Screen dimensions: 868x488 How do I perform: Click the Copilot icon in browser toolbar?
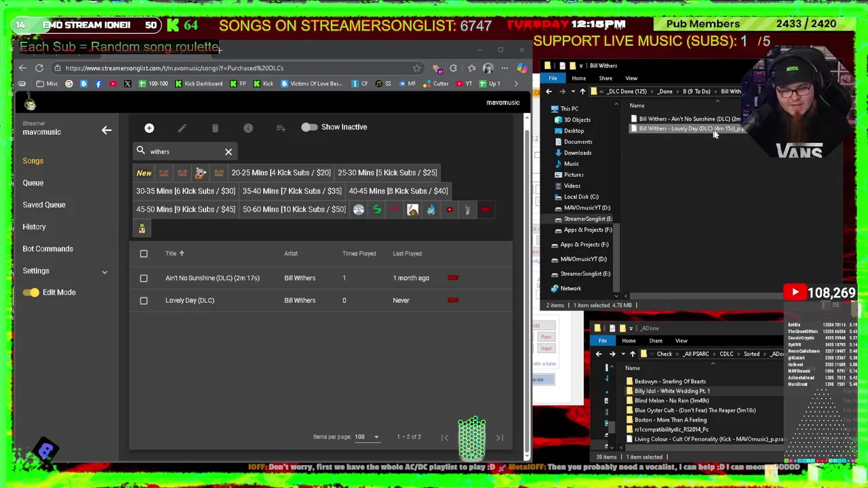click(521, 68)
